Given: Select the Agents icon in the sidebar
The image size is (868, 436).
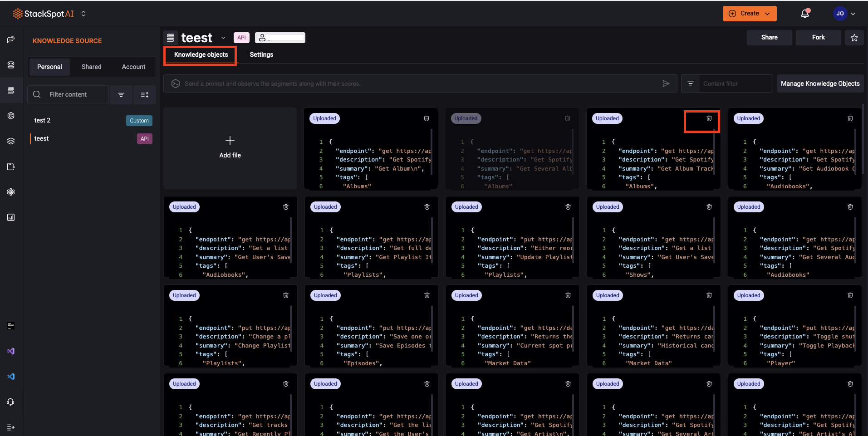Looking at the screenshot, I should pos(11,65).
